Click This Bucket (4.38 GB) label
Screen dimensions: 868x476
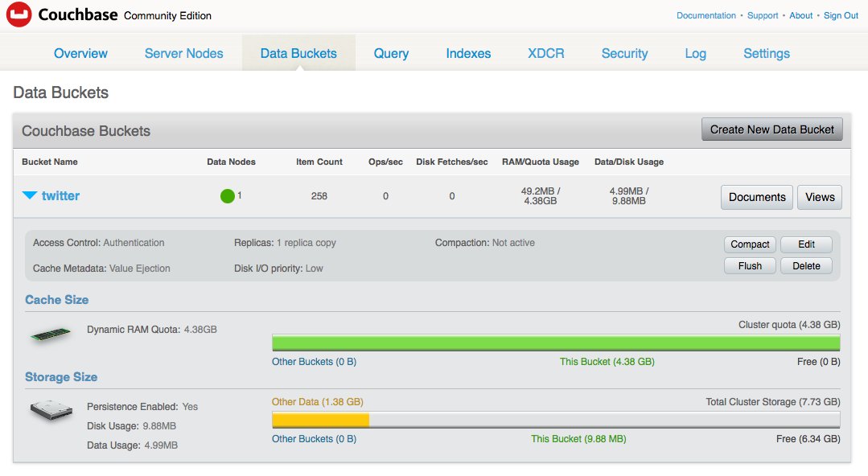point(607,362)
